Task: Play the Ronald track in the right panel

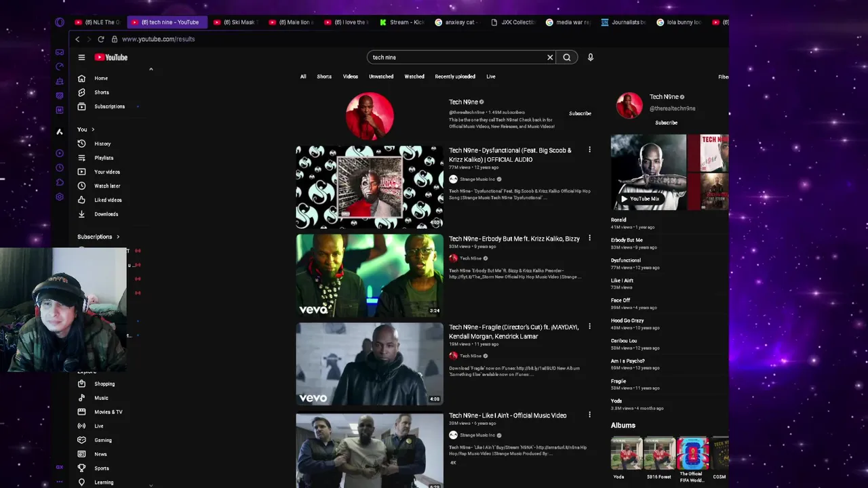Action: click(x=618, y=220)
